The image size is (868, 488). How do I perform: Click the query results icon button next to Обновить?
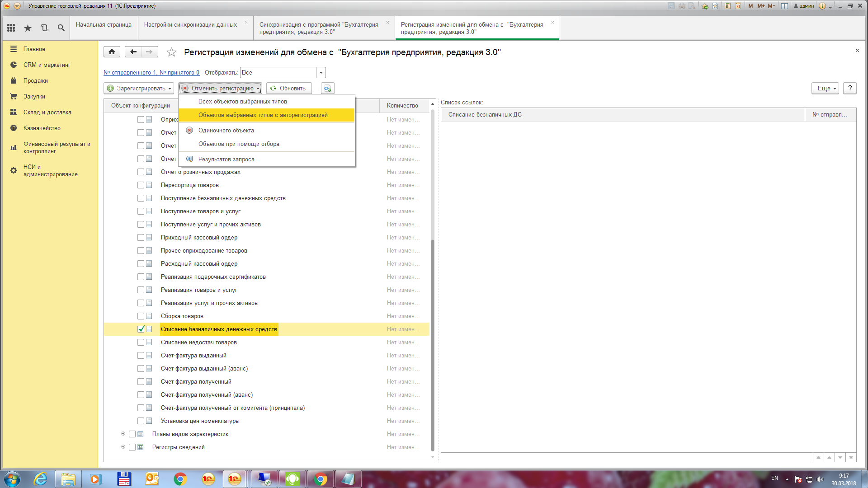click(328, 88)
